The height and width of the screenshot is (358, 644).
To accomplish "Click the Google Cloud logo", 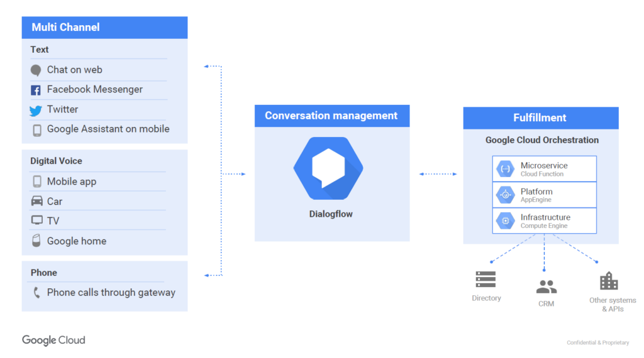I will [x=54, y=340].
